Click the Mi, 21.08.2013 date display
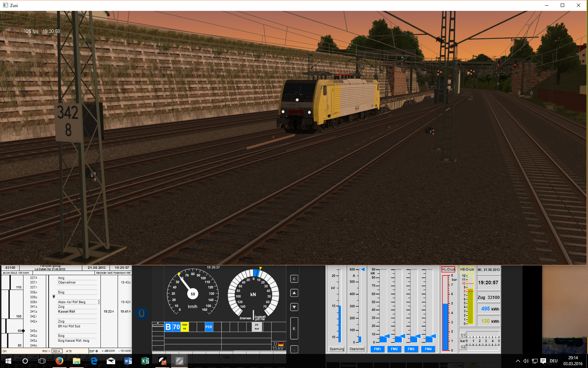The image size is (588, 368). [489, 270]
